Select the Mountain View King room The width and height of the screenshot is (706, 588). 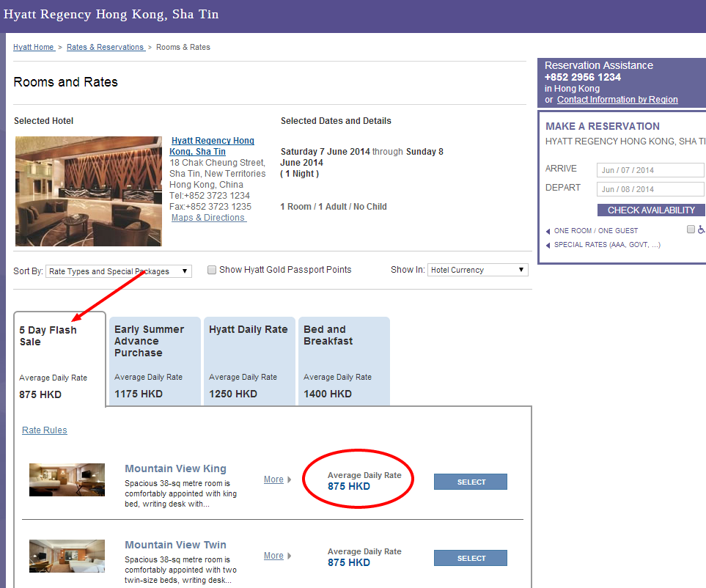click(x=471, y=482)
